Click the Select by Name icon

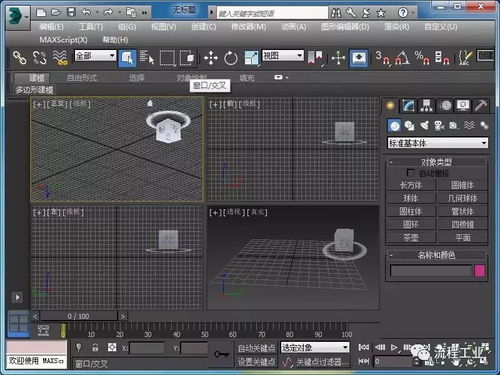pos(147,58)
